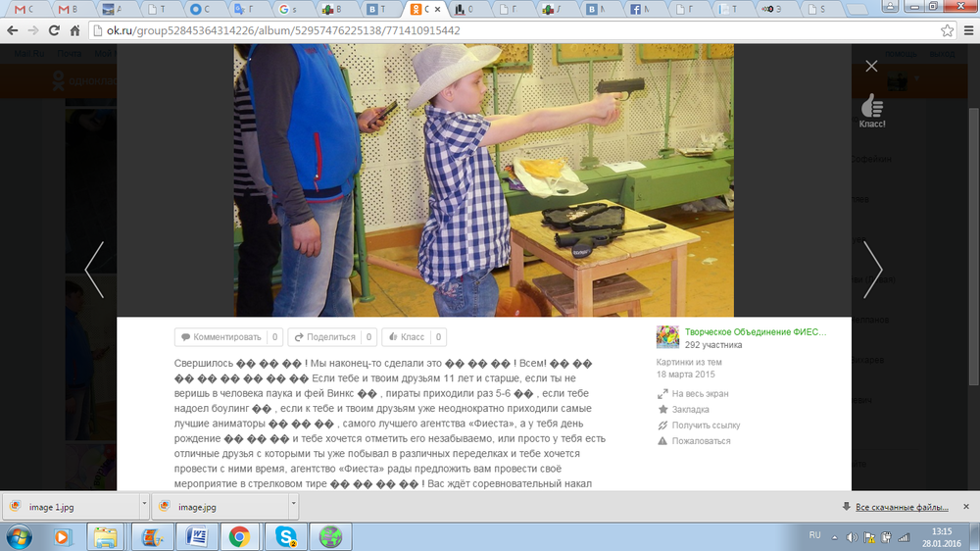Bookmark this page with the star icon
980x551 pixels.
[944, 30]
